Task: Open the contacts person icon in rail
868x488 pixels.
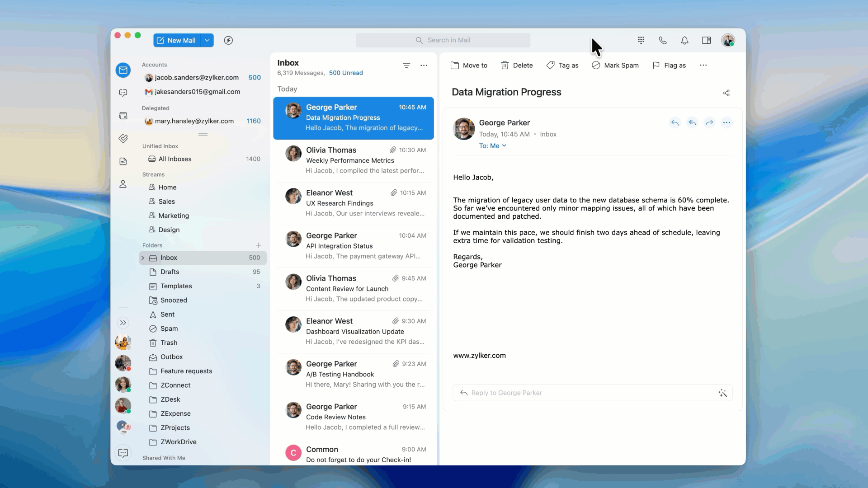Action: (123, 184)
